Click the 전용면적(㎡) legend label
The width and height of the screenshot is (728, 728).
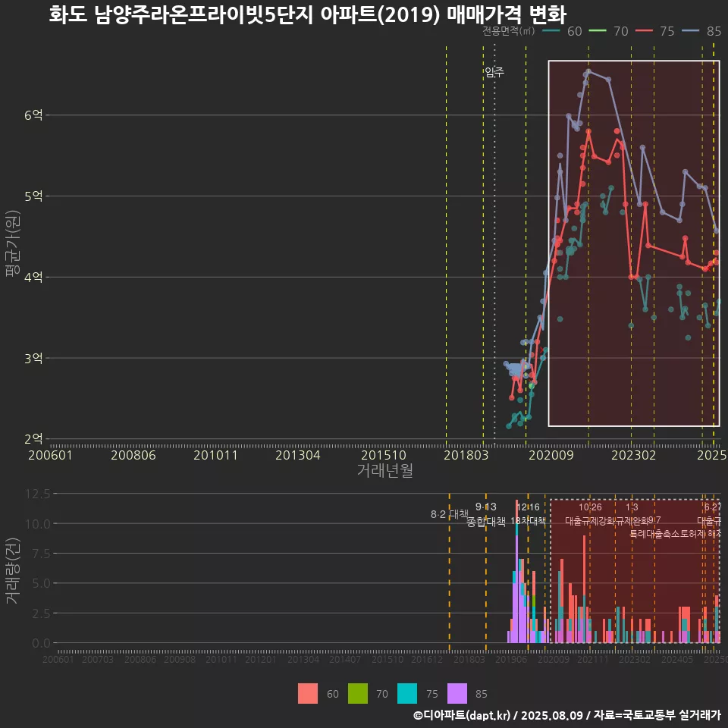tap(508, 31)
